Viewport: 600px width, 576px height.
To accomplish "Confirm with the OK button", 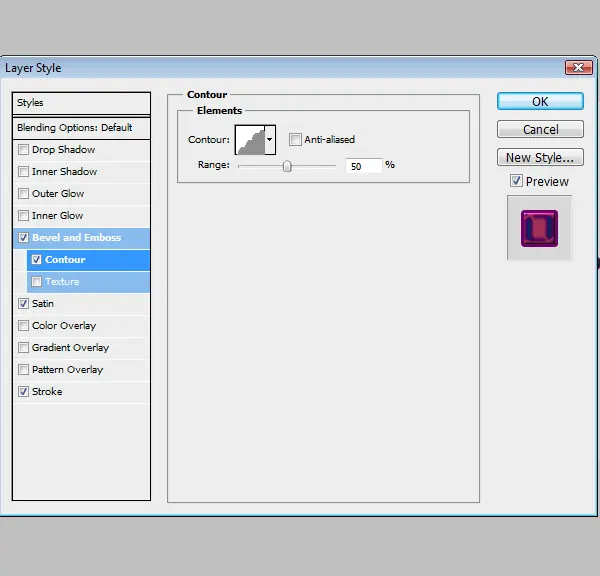I will tap(540, 101).
